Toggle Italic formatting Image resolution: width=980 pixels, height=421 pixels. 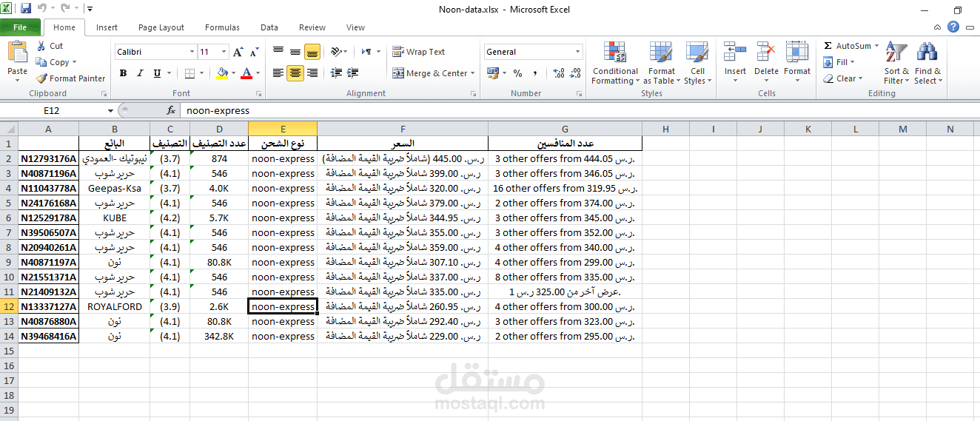pos(140,73)
